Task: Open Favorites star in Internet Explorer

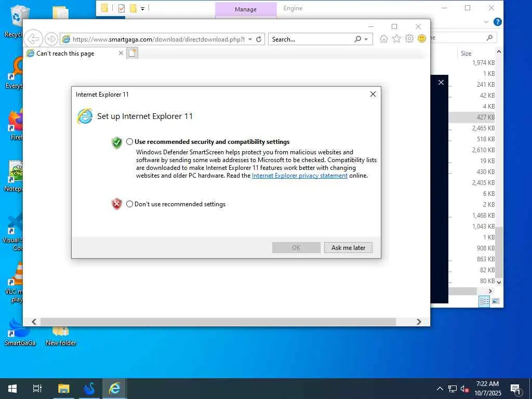Action: click(x=396, y=38)
